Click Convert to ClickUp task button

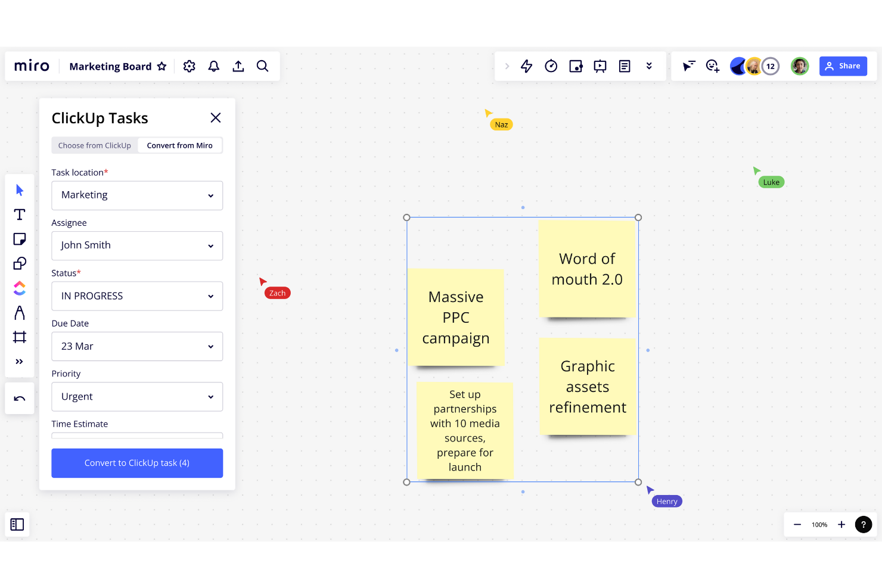(x=137, y=463)
